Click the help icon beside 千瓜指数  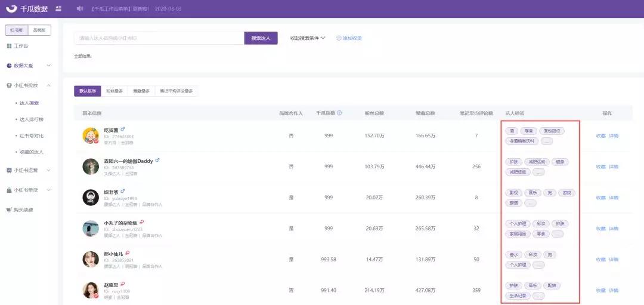click(x=339, y=113)
